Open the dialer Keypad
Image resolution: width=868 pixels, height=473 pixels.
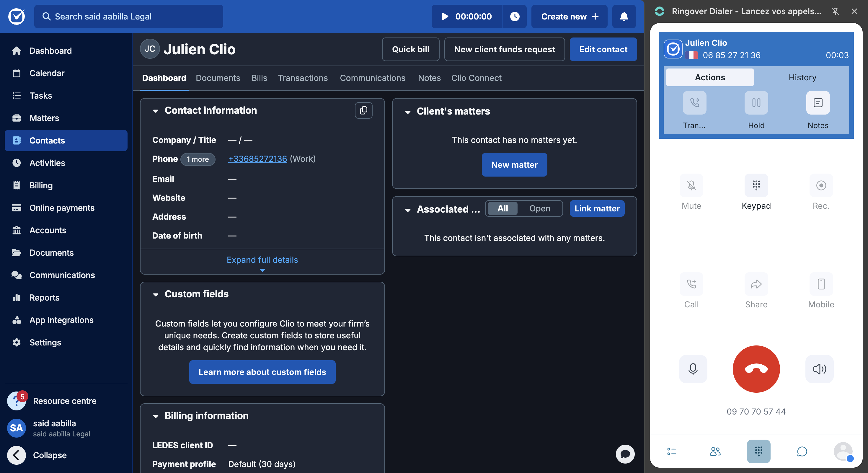tap(756, 185)
